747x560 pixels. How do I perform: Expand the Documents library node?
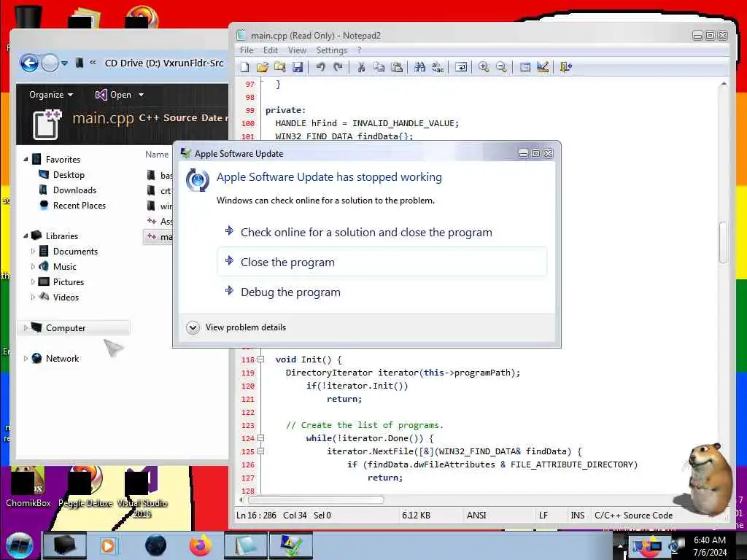33,251
